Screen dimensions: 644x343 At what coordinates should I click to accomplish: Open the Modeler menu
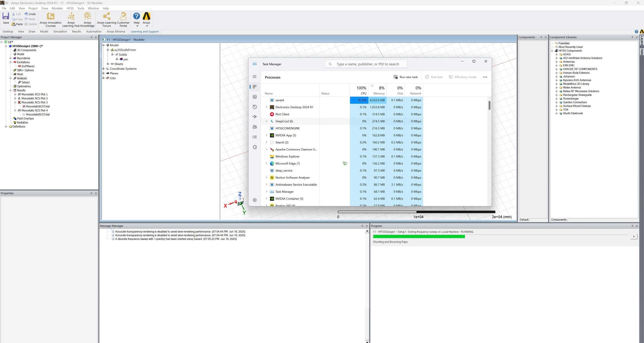57,8
